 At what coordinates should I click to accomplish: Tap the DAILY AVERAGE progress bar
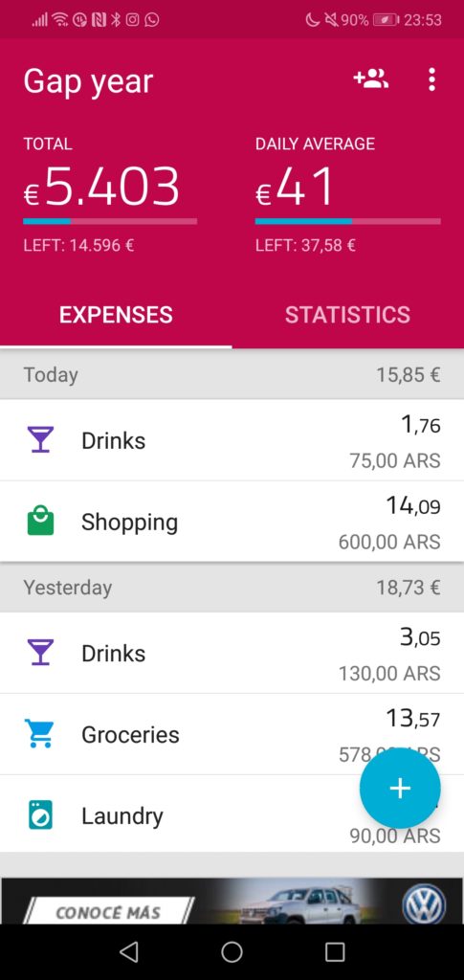pos(348,221)
